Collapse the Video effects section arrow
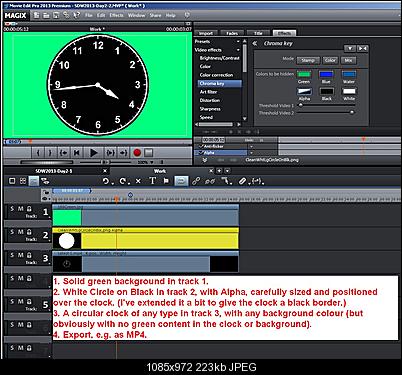Viewport: 402px width, 375px height. tap(238, 50)
